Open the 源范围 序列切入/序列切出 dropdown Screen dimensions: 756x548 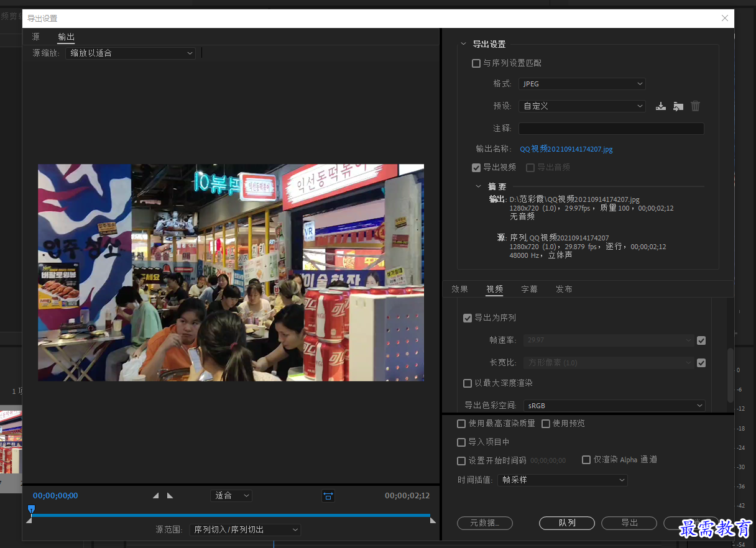coord(245,530)
